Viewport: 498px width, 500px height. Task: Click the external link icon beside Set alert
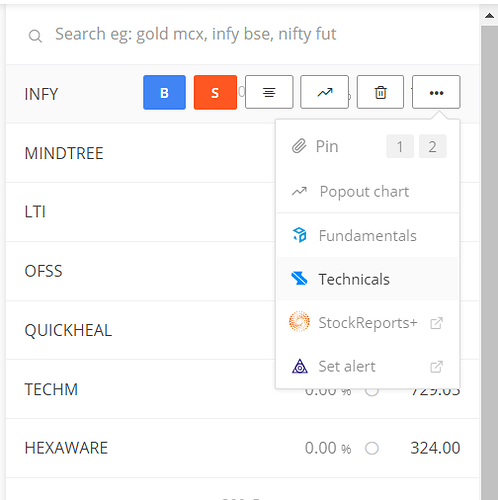[x=436, y=367]
